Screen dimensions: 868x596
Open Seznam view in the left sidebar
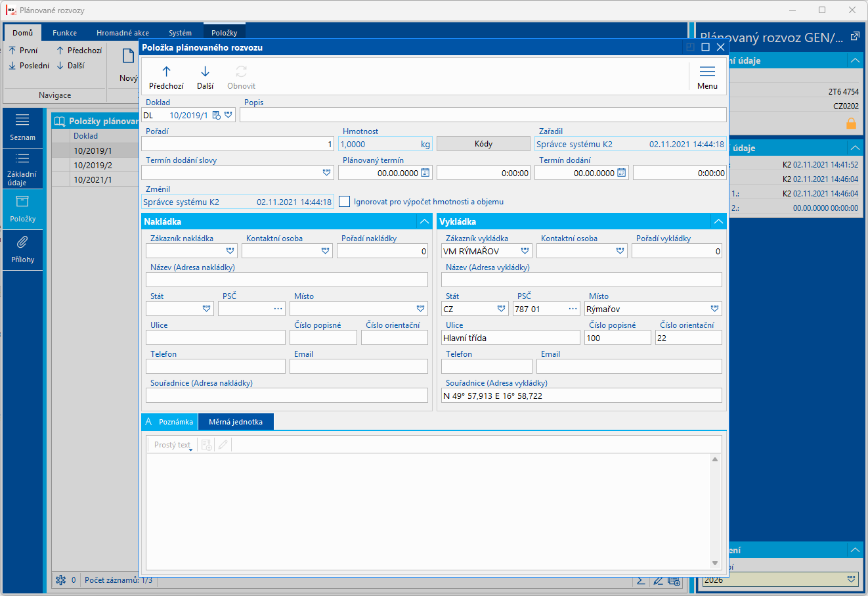[x=22, y=127]
